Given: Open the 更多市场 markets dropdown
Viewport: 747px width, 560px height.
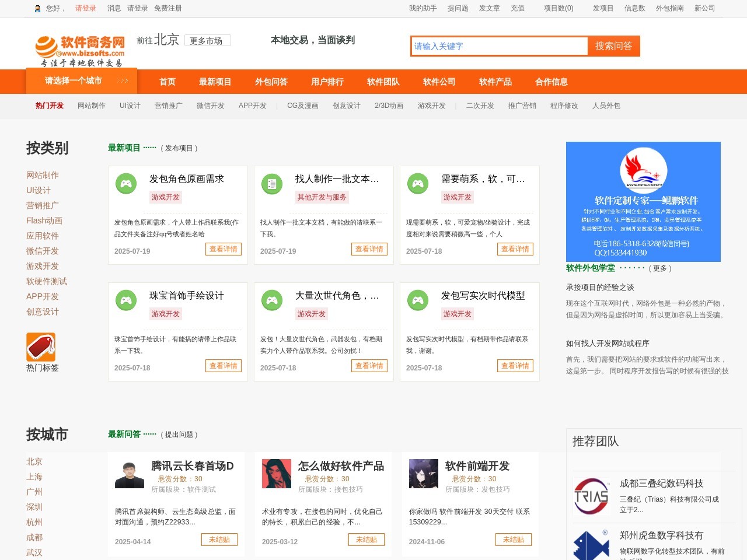Looking at the screenshot, I should [x=208, y=40].
